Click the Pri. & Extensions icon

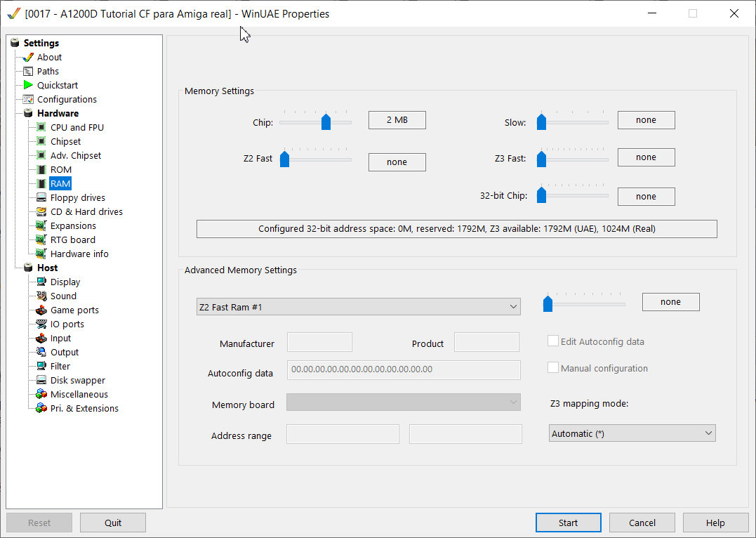[x=41, y=408]
